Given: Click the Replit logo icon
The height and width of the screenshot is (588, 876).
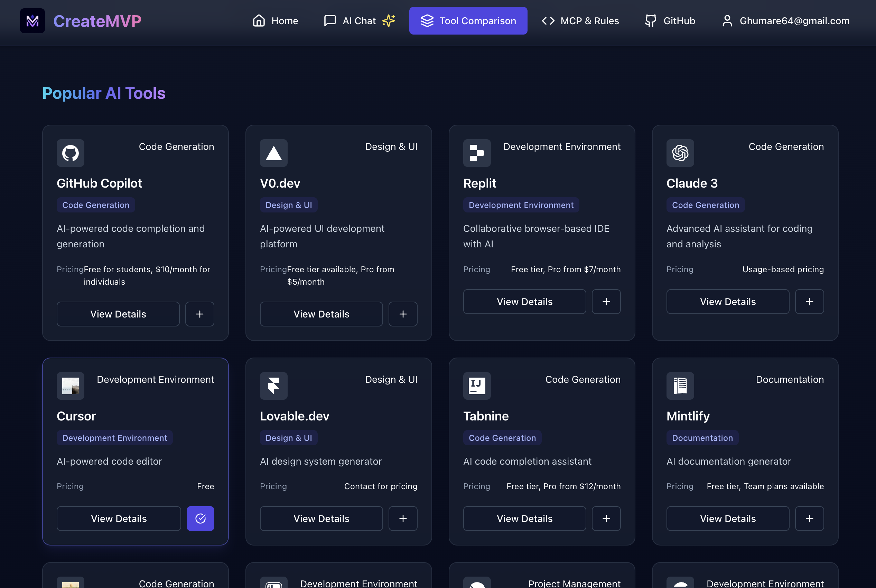Looking at the screenshot, I should coord(476,153).
